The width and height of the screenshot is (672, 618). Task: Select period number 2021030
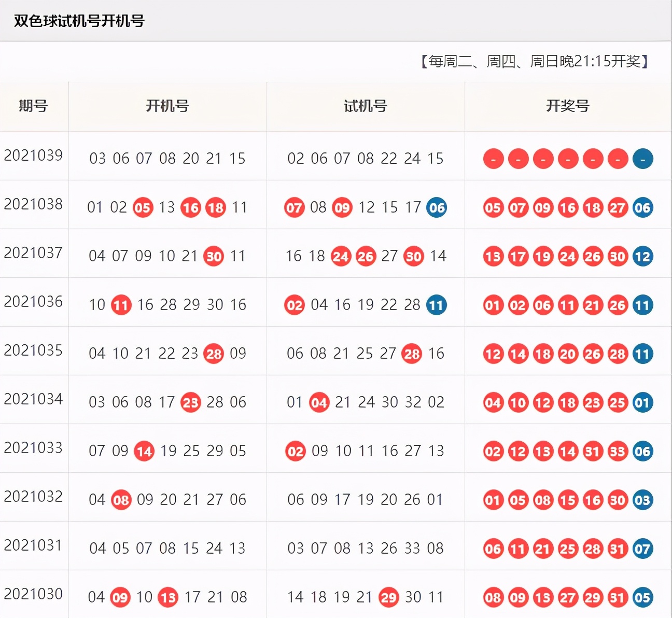(x=34, y=594)
